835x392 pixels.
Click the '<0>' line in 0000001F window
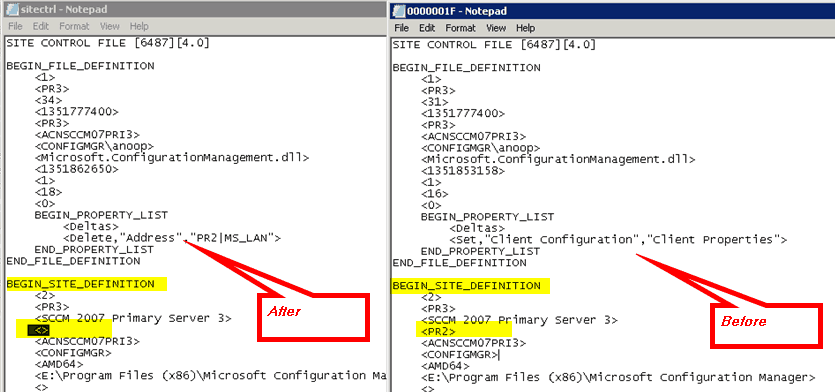click(431, 206)
